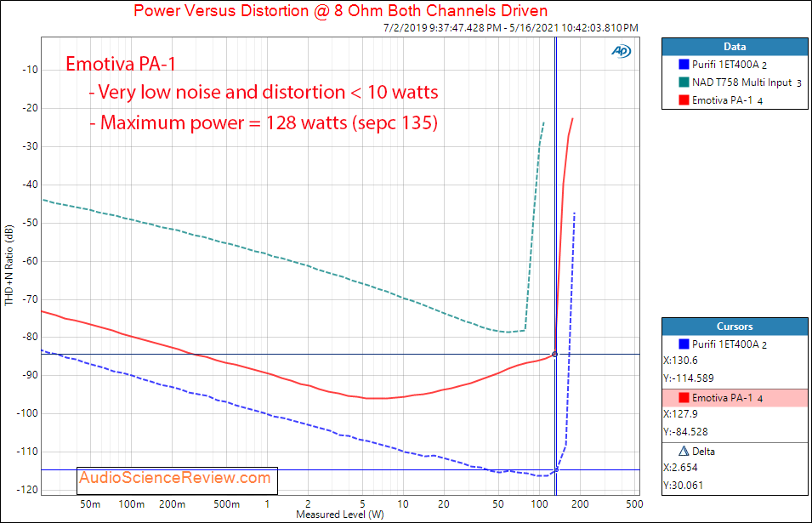812x523 pixels.
Task: Click the -10 tick on the vertical axis
Action: pos(30,70)
